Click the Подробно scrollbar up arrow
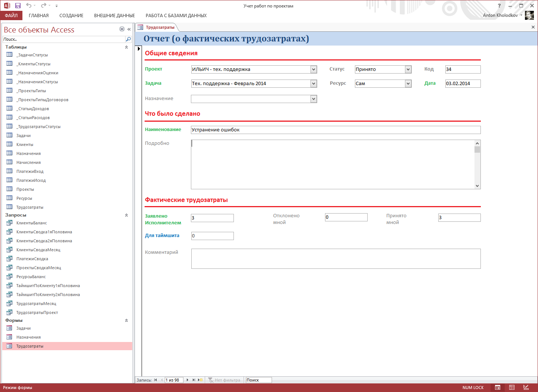This screenshot has height=392, width=538. click(x=477, y=143)
